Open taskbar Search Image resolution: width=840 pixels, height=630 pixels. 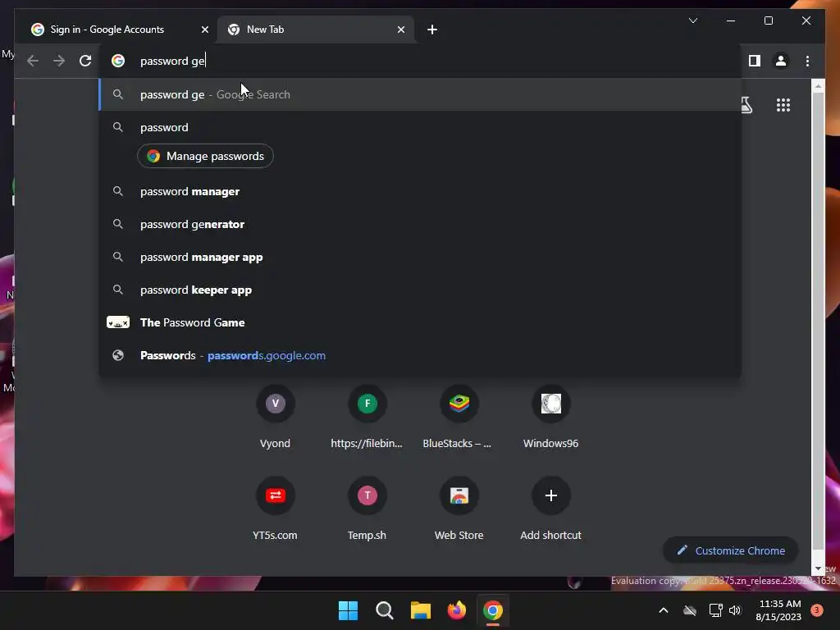[385, 610]
